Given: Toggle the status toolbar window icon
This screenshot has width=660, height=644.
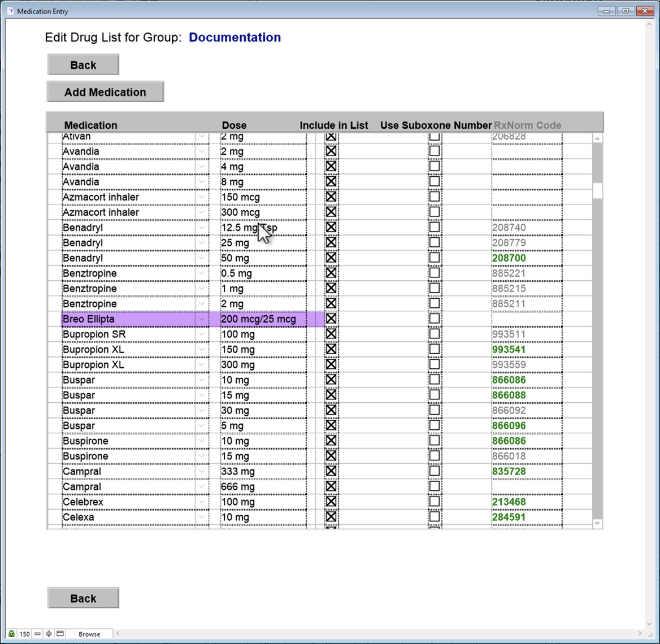Looking at the screenshot, I should [x=60, y=634].
